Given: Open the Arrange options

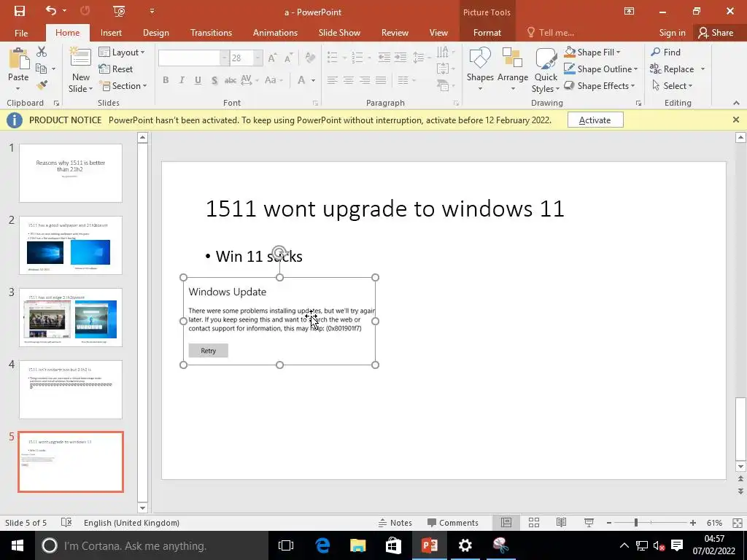Looking at the screenshot, I should click(513, 69).
